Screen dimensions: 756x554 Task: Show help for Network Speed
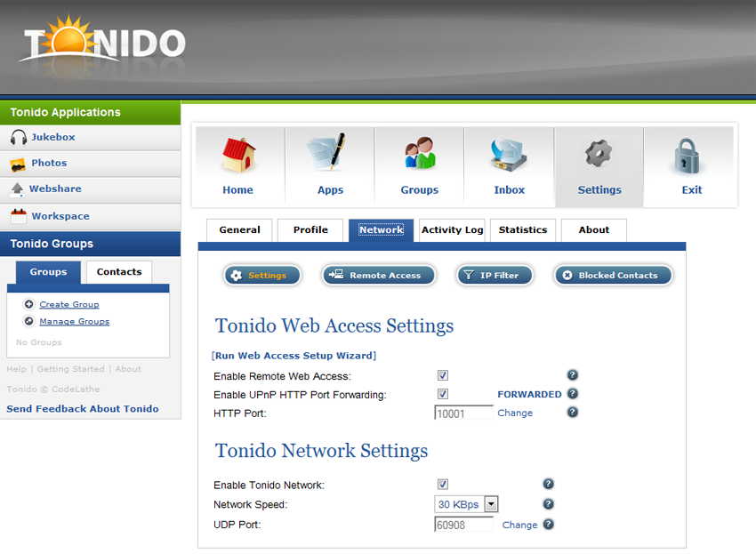[x=548, y=504]
